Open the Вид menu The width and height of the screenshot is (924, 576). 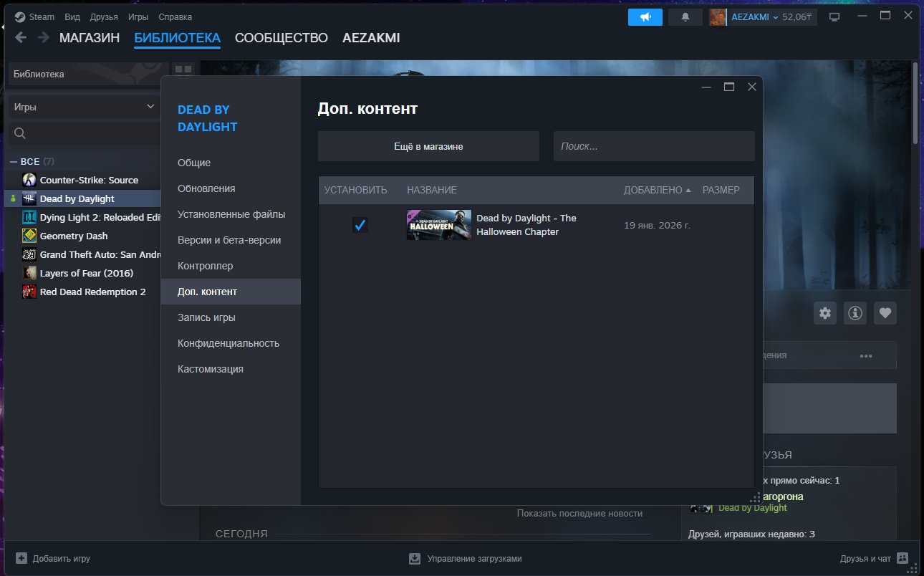[x=72, y=16]
